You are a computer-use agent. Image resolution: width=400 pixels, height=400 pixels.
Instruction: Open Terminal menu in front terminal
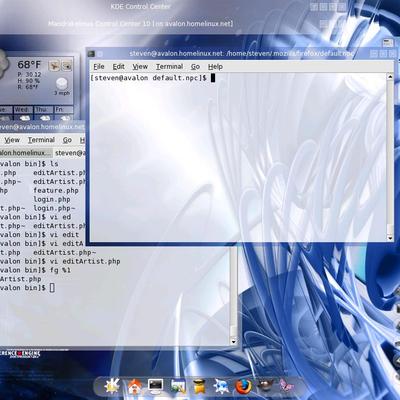[169, 67]
